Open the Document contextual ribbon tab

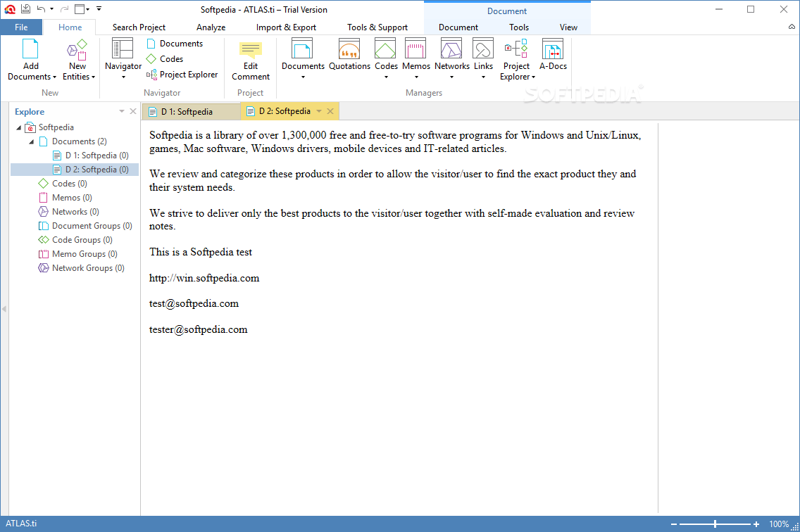pos(458,27)
